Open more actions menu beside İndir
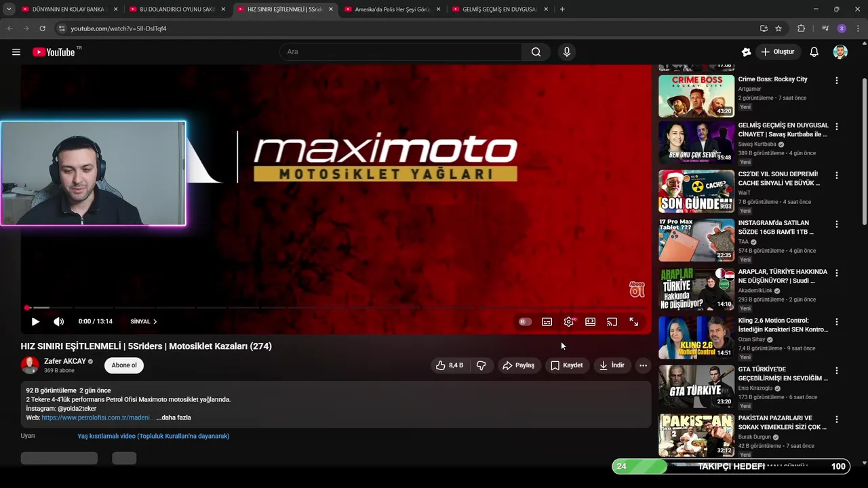868x488 pixels. click(643, 365)
